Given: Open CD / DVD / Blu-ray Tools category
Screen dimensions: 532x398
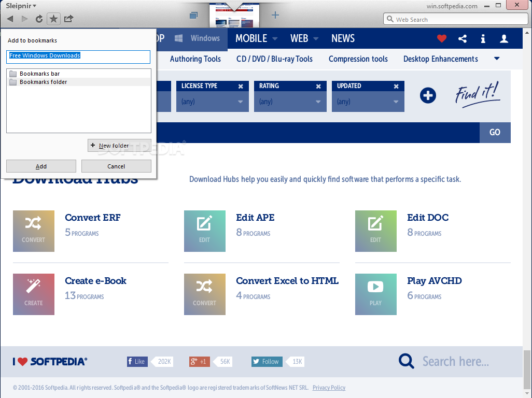Looking at the screenshot, I should click(x=274, y=59).
